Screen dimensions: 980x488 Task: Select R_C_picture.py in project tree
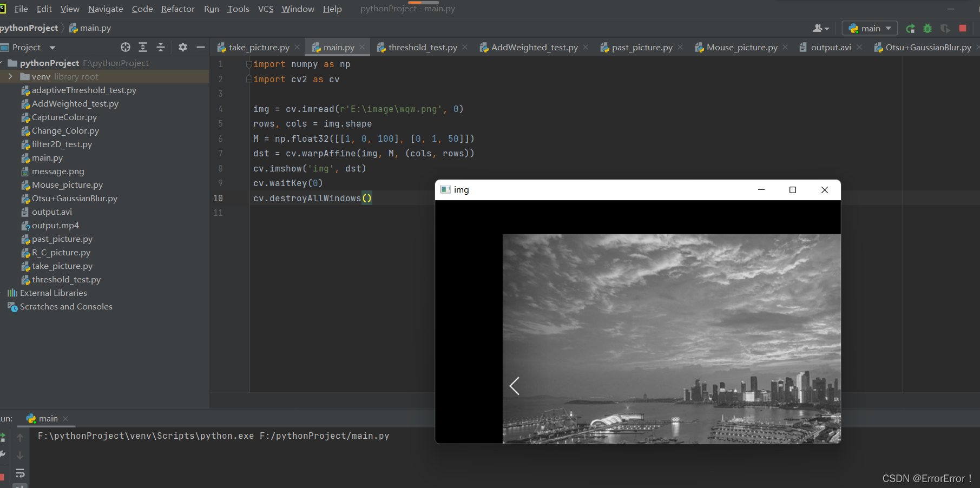tap(61, 253)
